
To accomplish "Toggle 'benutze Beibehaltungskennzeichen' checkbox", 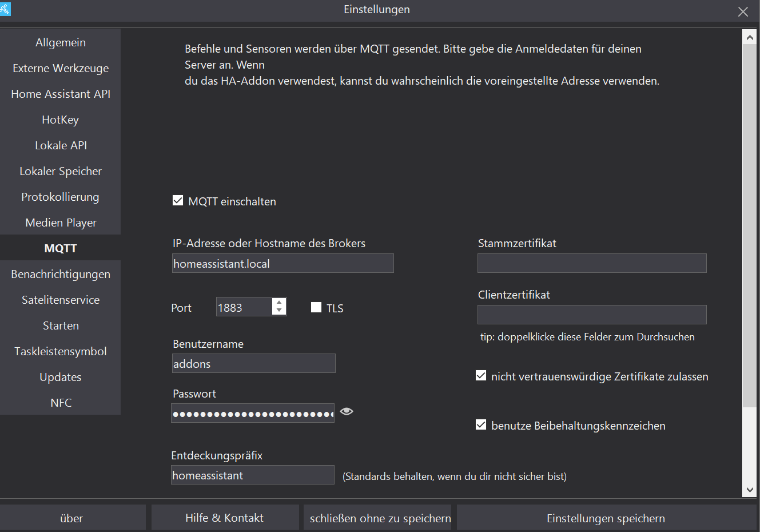I will (481, 425).
